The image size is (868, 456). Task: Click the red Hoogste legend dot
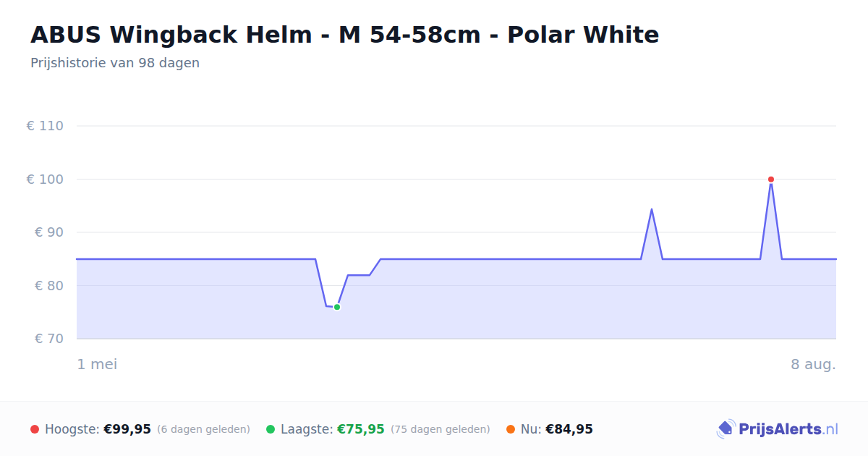pos(35,429)
